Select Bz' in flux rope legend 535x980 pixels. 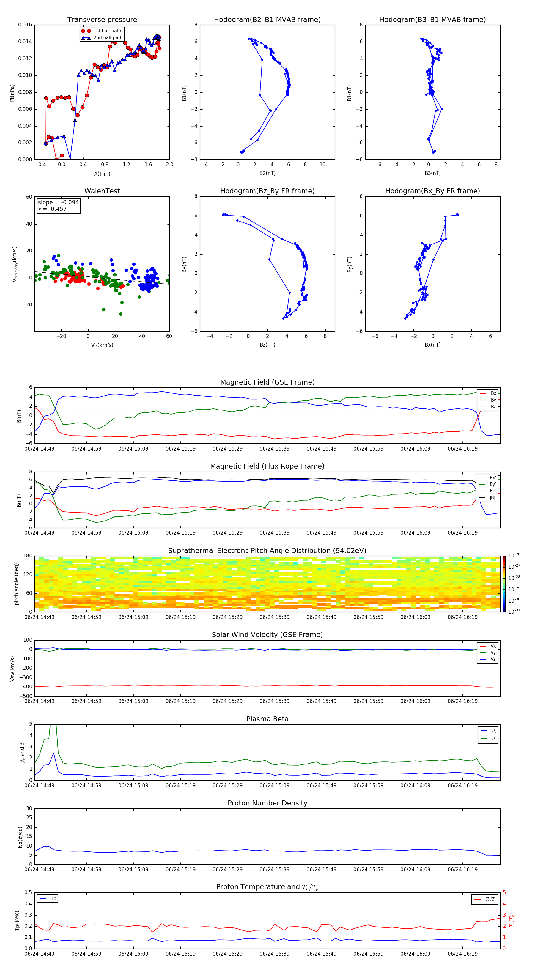pos(487,491)
